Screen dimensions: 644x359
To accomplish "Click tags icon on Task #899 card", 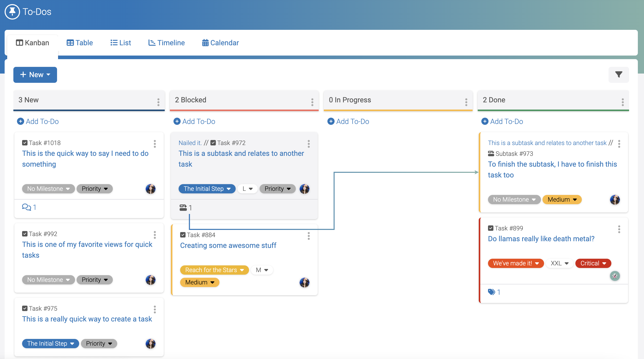I will pos(491,292).
